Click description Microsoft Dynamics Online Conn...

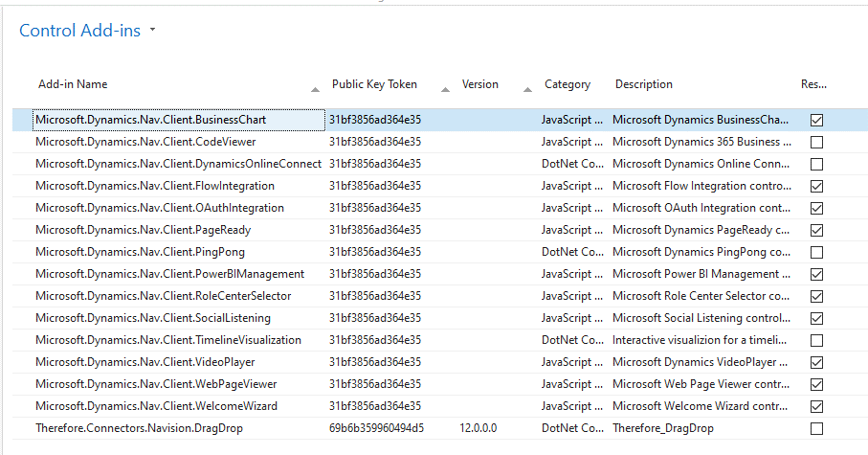701,164
